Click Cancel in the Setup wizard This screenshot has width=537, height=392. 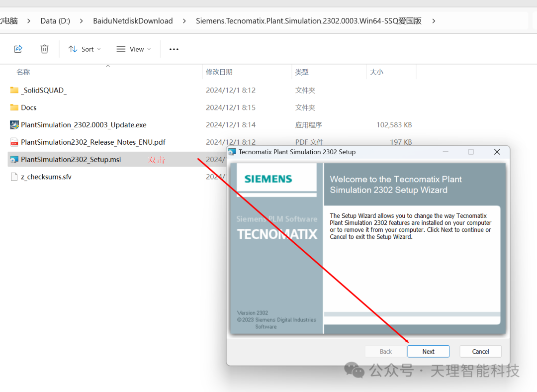coord(480,351)
